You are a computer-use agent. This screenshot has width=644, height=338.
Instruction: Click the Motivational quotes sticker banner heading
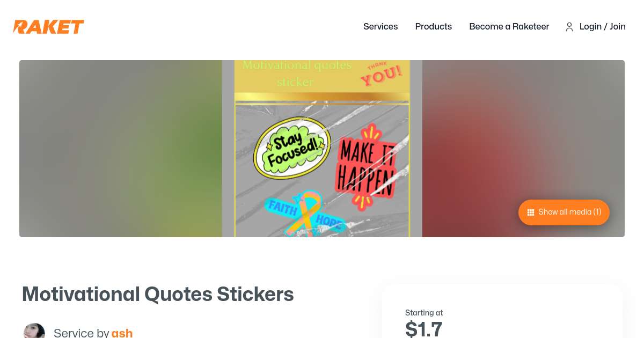click(296, 74)
